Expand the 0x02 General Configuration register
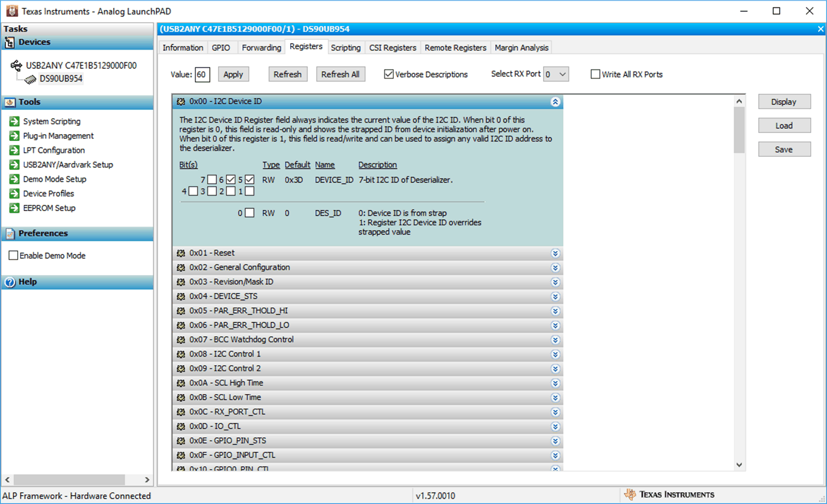The image size is (827, 504). (555, 268)
